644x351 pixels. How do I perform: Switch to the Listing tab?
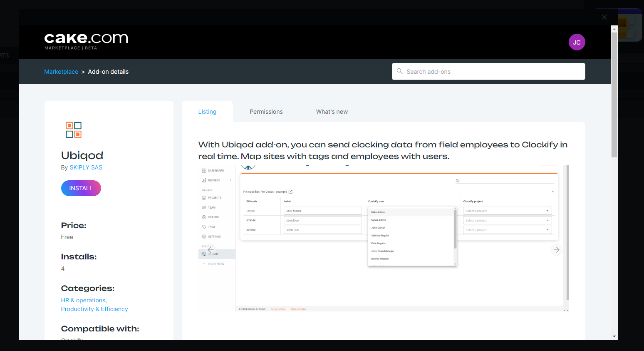point(207,112)
